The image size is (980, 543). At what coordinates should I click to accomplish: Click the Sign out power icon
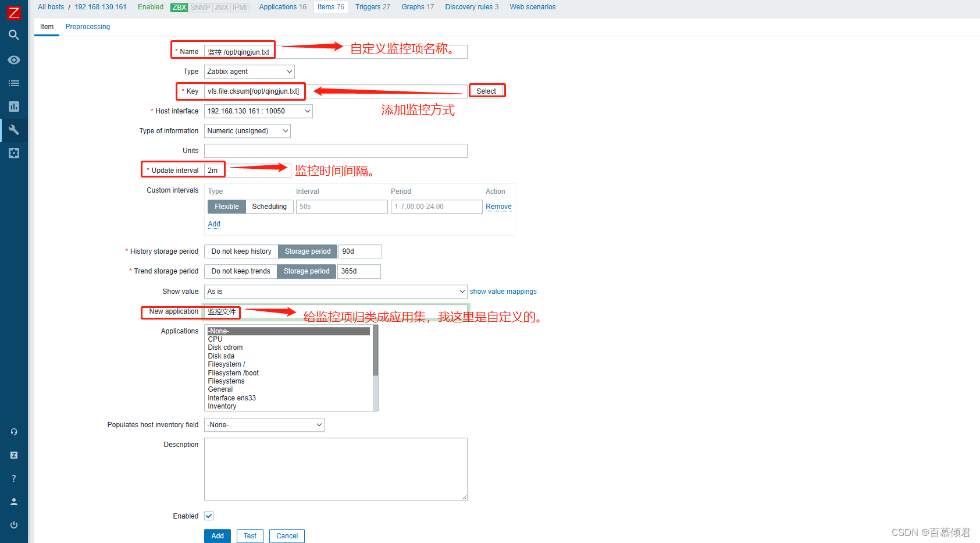(x=14, y=525)
